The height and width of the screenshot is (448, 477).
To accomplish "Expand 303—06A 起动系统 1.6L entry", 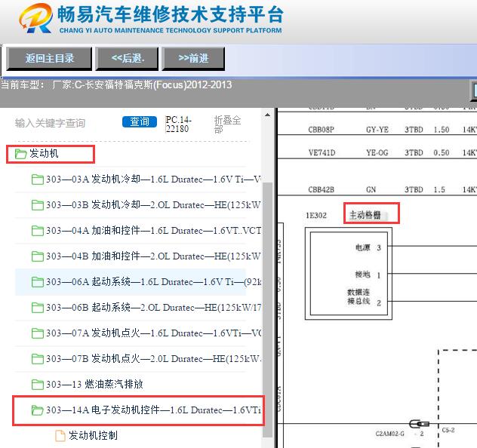I will point(154,282).
